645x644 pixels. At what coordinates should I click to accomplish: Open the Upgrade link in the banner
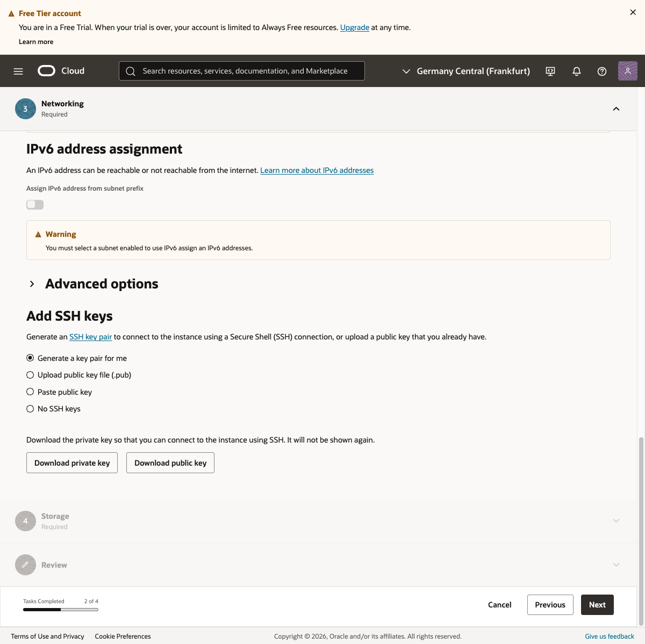coord(355,27)
